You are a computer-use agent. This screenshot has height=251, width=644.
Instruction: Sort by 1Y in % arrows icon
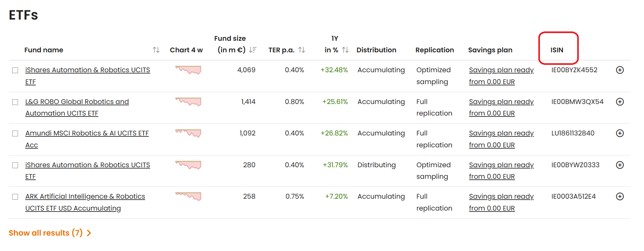tap(345, 50)
